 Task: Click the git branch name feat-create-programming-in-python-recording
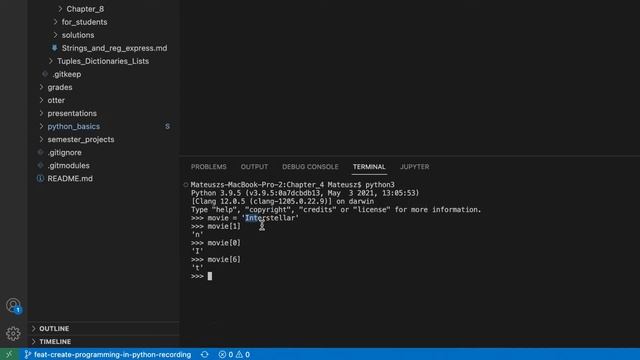(112, 354)
